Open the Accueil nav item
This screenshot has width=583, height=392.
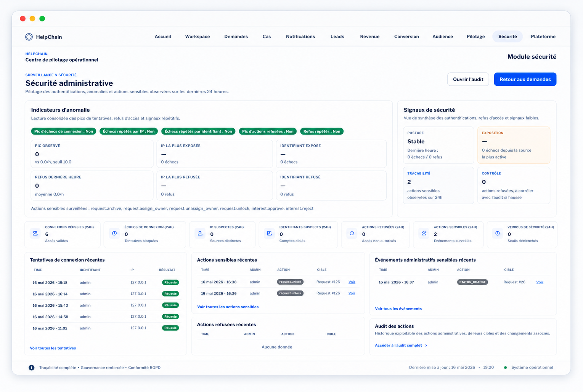tap(163, 37)
